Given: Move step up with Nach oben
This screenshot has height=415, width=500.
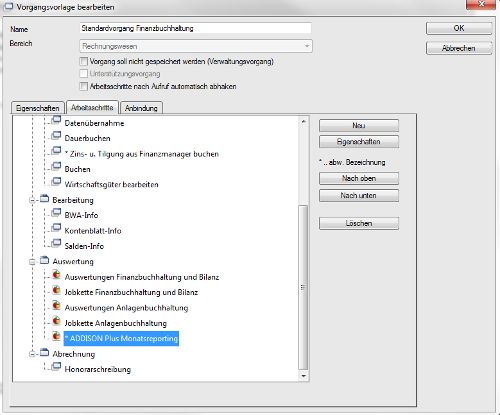Looking at the screenshot, I should (x=359, y=178).
